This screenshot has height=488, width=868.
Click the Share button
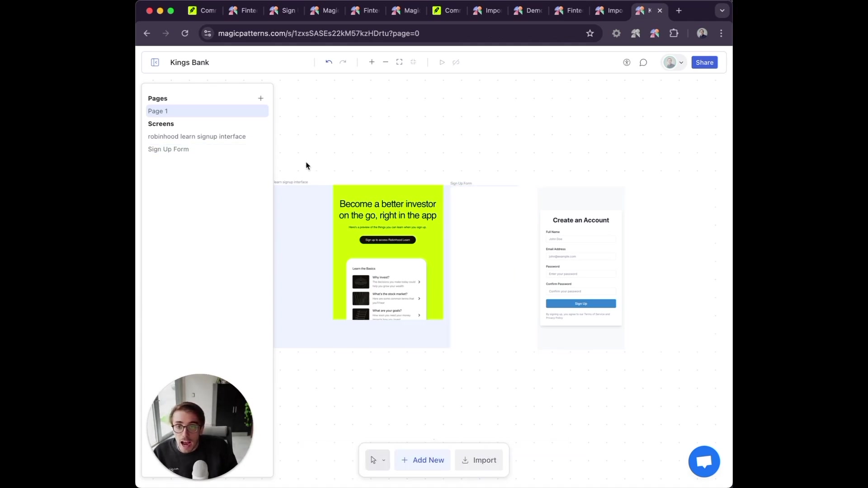click(x=704, y=62)
